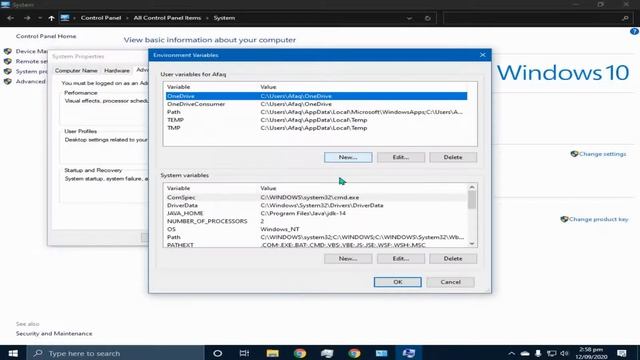Click the help question mark icon
The width and height of the screenshot is (640, 360).
[x=634, y=31]
